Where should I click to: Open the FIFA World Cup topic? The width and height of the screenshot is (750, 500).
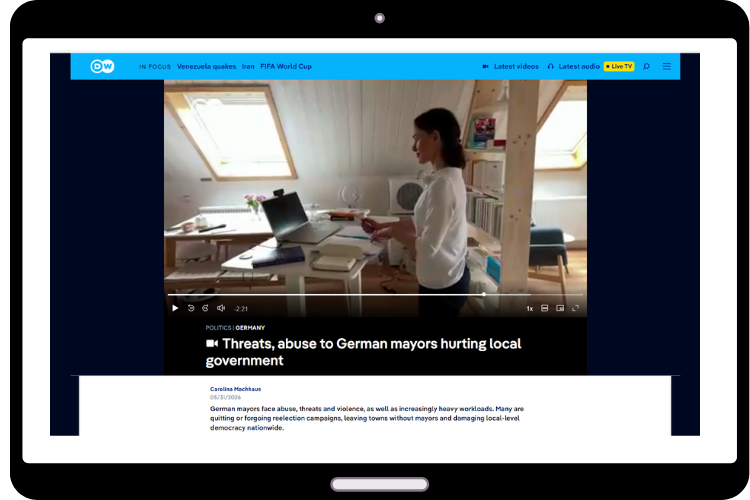coord(286,67)
